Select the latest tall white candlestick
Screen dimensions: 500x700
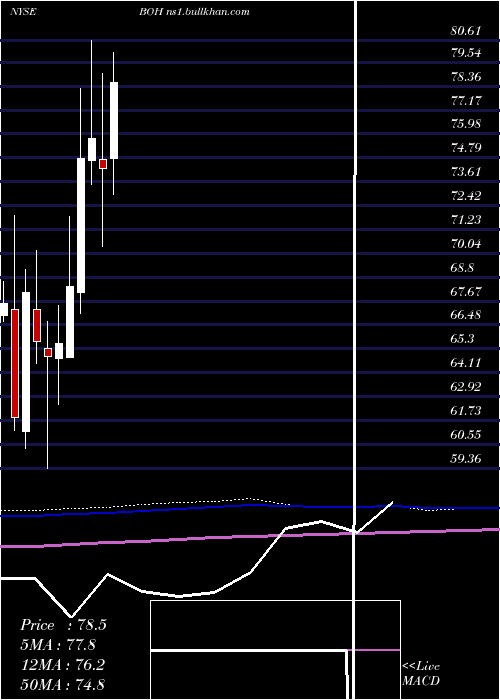pyautogui.click(x=114, y=121)
